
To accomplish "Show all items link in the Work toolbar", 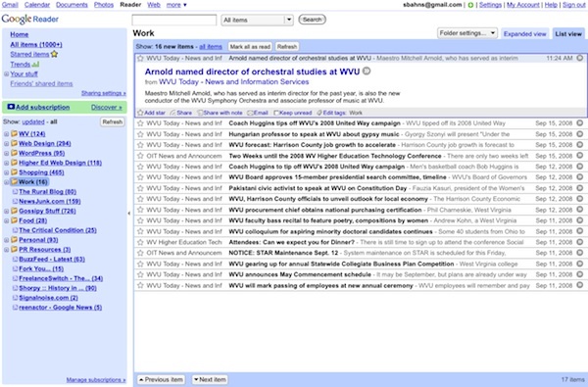I will pyautogui.click(x=211, y=46).
